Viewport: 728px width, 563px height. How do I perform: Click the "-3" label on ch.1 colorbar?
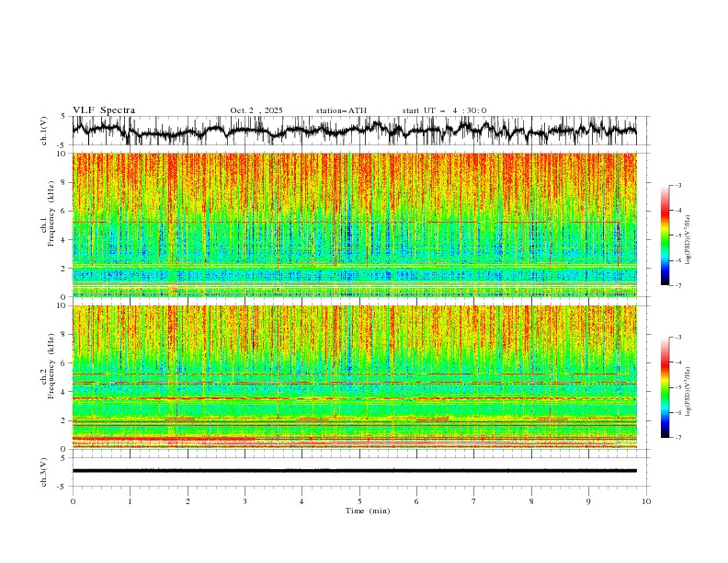[677, 185]
